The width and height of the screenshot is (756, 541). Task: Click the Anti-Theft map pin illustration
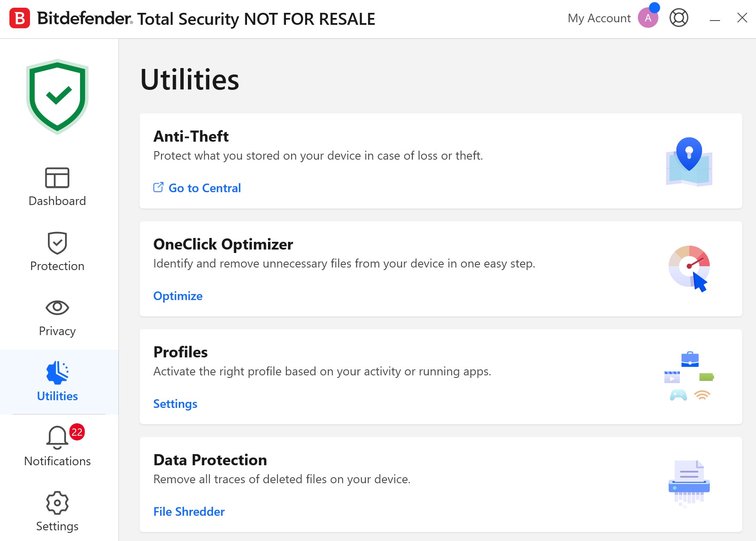689,161
